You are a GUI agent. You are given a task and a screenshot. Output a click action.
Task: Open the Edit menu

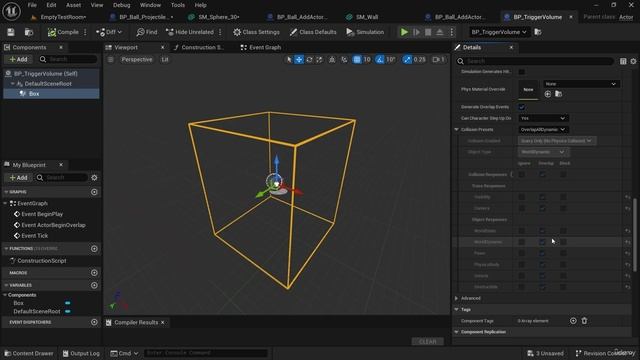(x=51, y=5)
